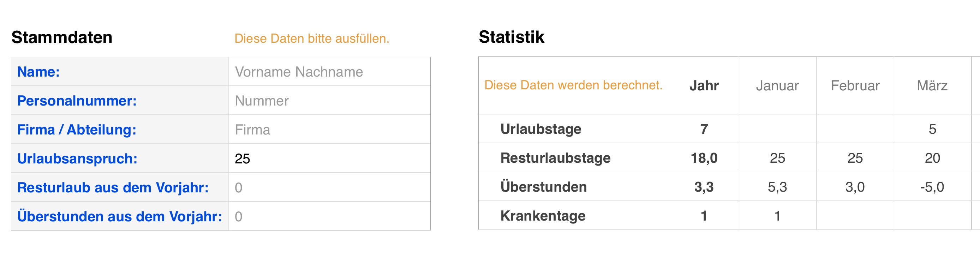
Task: Select the Urlaubstage yearly total cell showing 7
Action: click(704, 129)
